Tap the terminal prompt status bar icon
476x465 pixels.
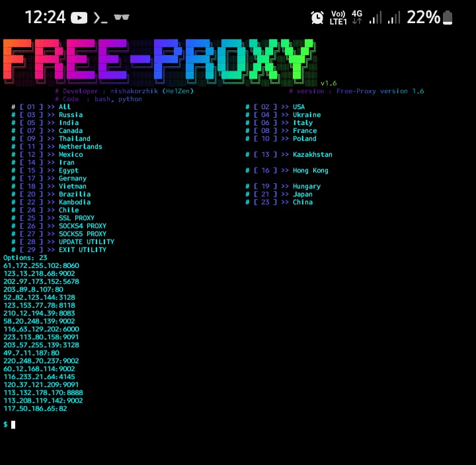[x=100, y=18]
